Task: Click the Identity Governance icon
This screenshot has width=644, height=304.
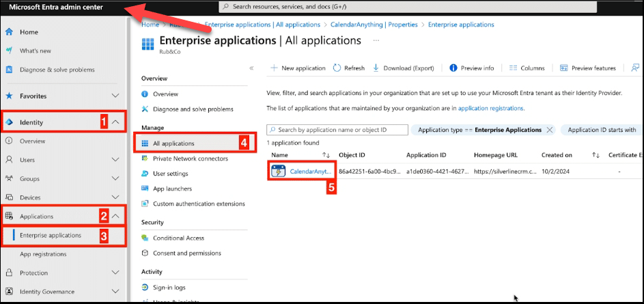Action: [10, 292]
